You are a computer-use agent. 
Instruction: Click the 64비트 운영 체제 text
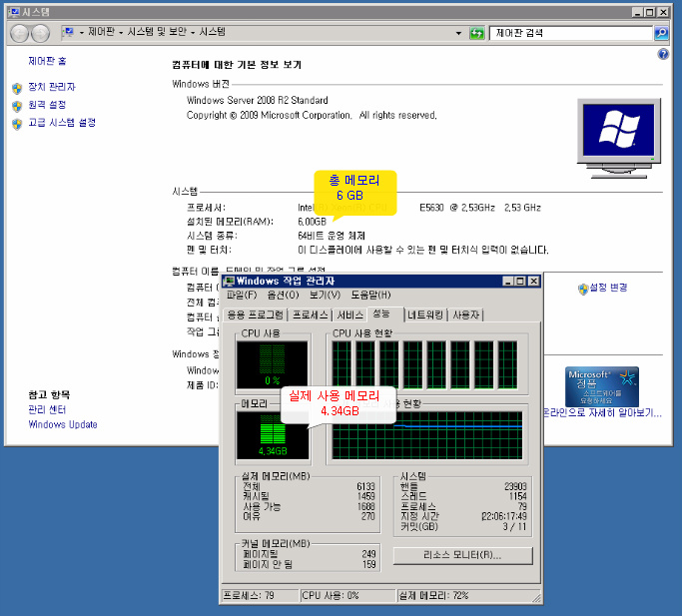[x=331, y=236]
